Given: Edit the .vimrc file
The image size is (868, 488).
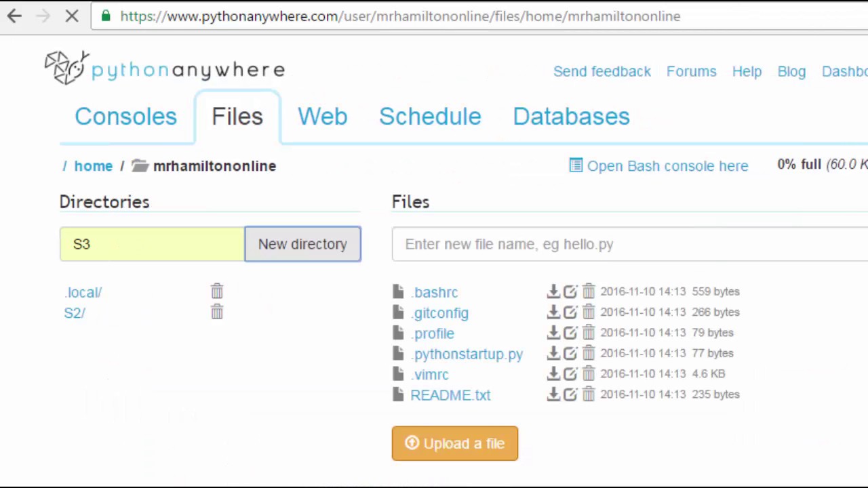Looking at the screenshot, I should [570, 374].
